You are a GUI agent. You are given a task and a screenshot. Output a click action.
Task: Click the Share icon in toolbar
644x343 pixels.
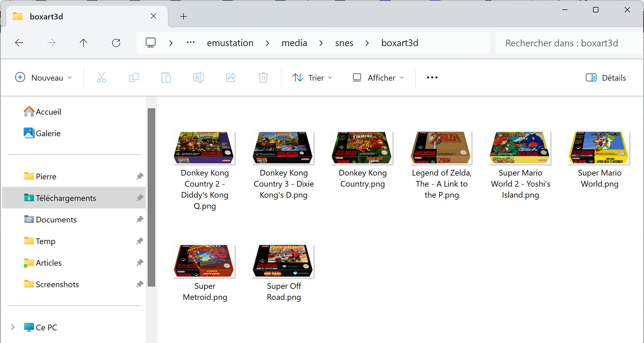[231, 78]
